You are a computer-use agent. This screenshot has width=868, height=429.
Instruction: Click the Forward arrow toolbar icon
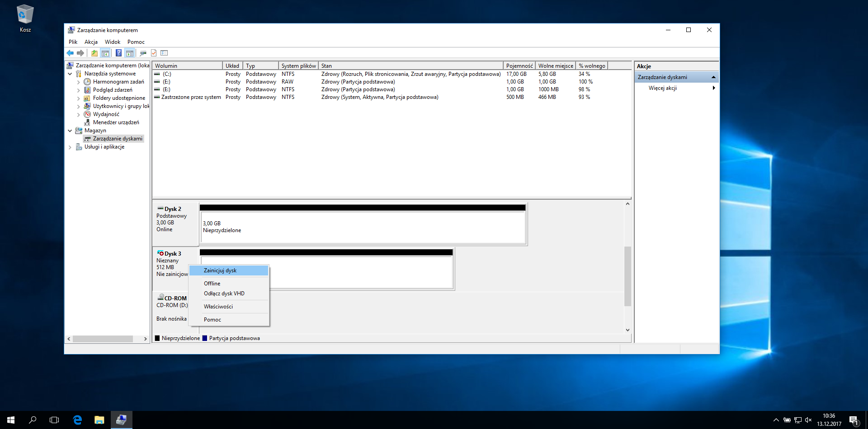pos(80,53)
